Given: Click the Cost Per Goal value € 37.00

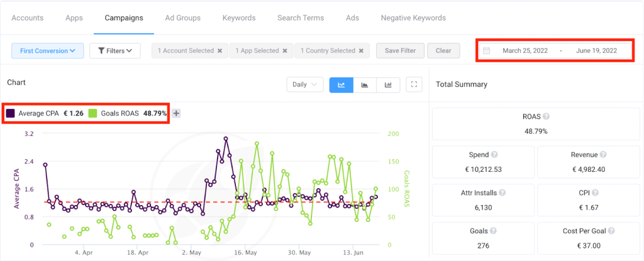Looking at the screenshot, I should 589,246.
